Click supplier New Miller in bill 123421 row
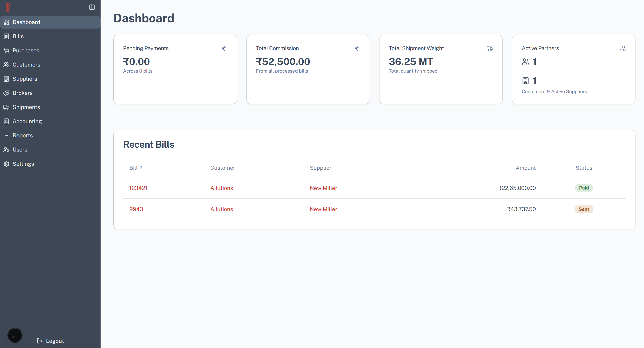Viewport: 644px width, 348px height. point(323,188)
